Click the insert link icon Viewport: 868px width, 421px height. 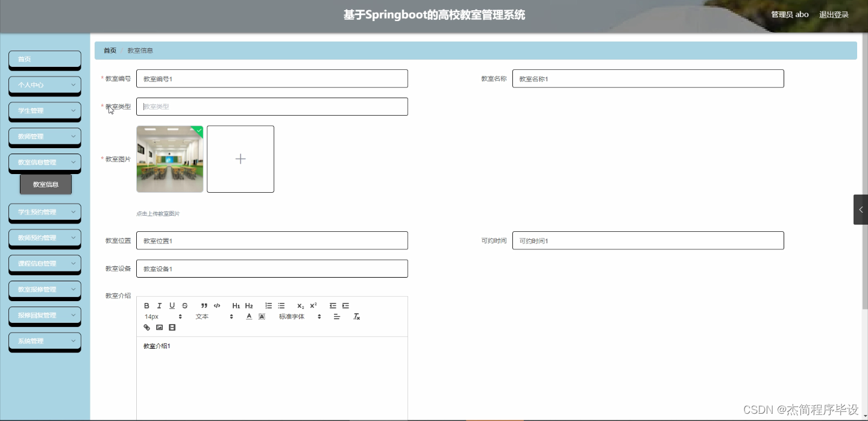click(x=146, y=328)
